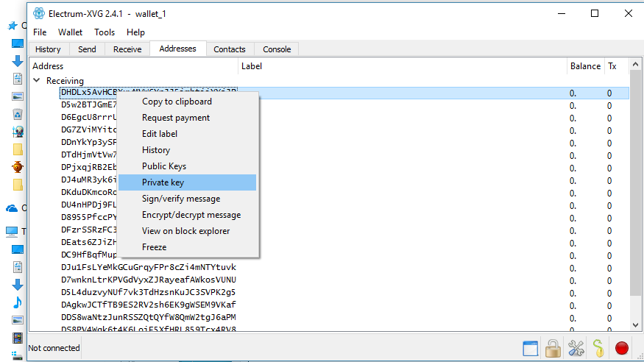
Task: Sort by the Tx column header
Action: 617,66
